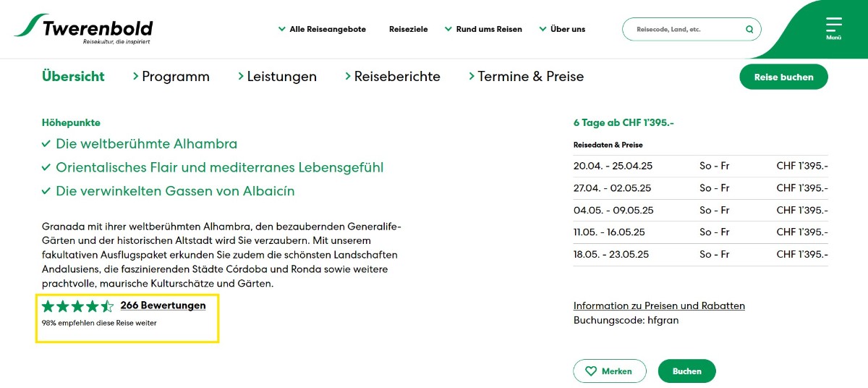This screenshot has height=388, width=868.
Task: Click the green star rating icons
Action: coord(77,305)
